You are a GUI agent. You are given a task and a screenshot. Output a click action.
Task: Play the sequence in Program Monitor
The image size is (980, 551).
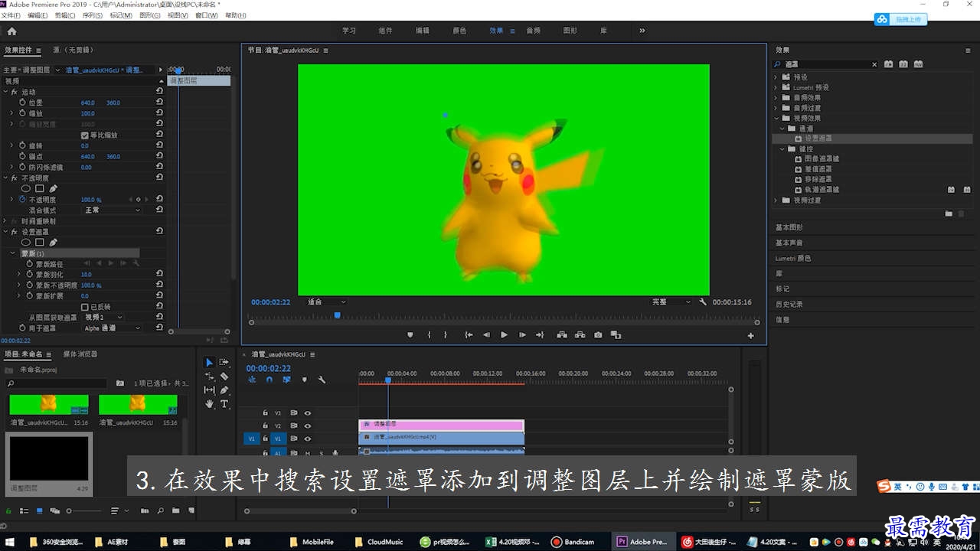pyautogui.click(x=504, y=334)
